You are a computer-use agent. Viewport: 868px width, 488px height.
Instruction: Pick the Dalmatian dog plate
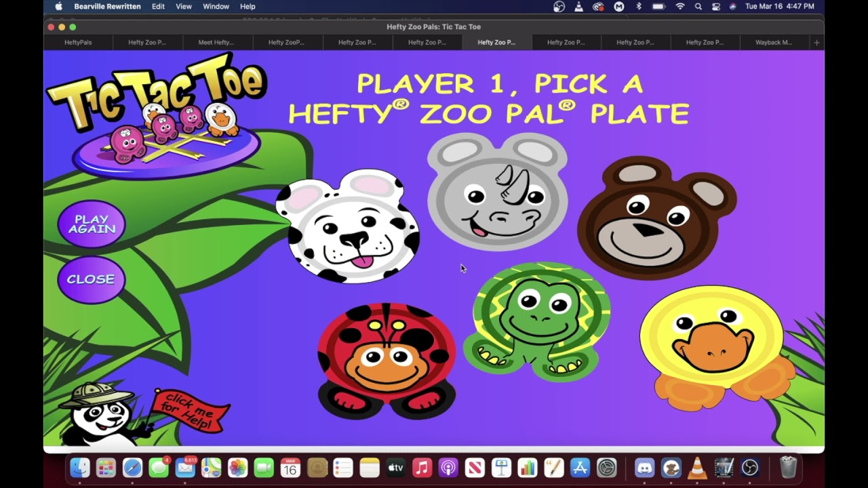tap(348, 226)
